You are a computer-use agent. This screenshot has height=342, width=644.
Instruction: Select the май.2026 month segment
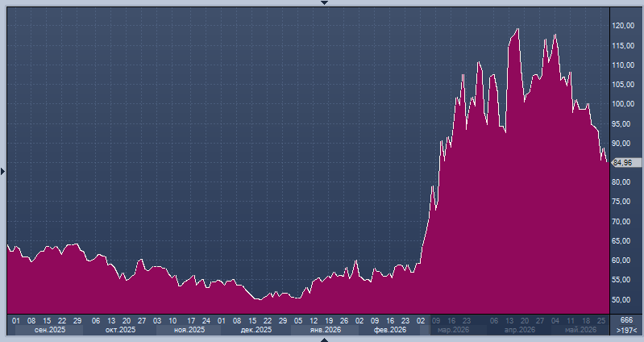pyautogui.click(x=581, y=330)
